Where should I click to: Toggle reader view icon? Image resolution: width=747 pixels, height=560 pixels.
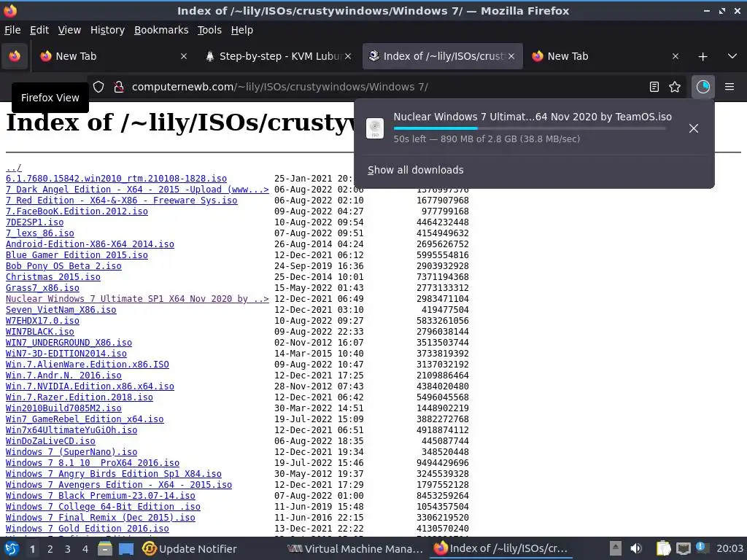pos(654,87)
